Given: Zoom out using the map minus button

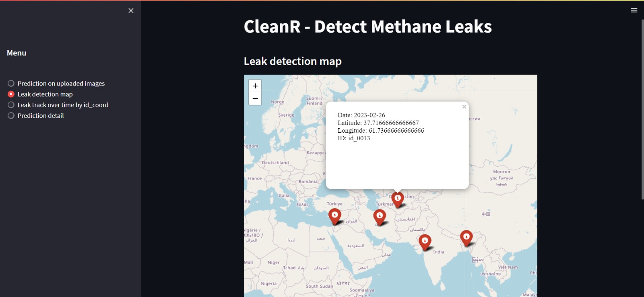Looking at the screenshot, I should pyautogui.click(x=255, y=98).
